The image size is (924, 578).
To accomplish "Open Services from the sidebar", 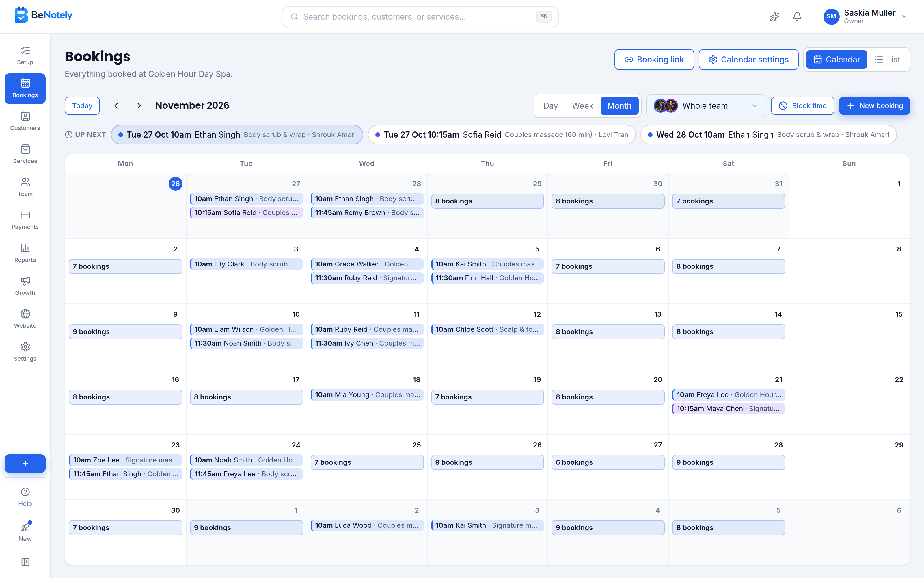I will 25,154.
